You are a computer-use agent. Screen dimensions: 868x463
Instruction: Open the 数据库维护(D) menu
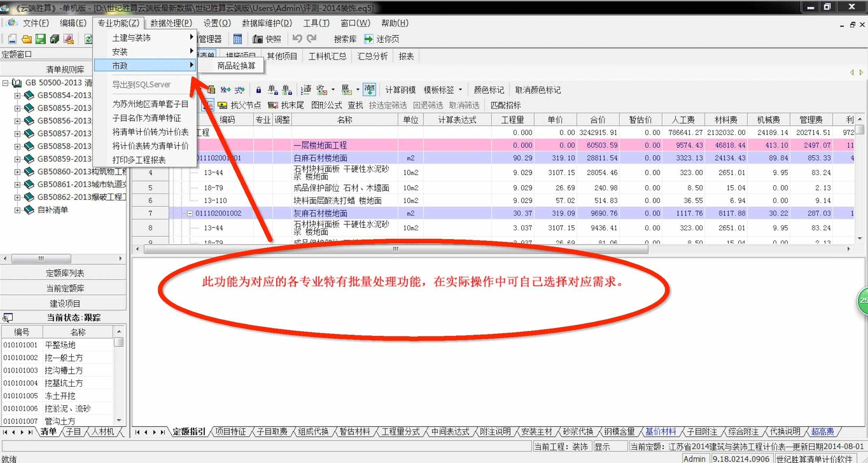(267, 23)
